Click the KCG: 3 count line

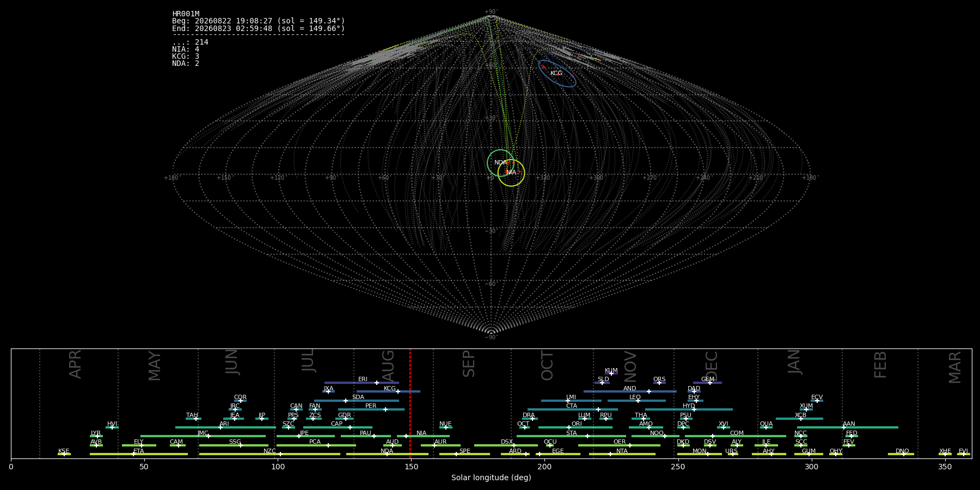click(186, 57)
